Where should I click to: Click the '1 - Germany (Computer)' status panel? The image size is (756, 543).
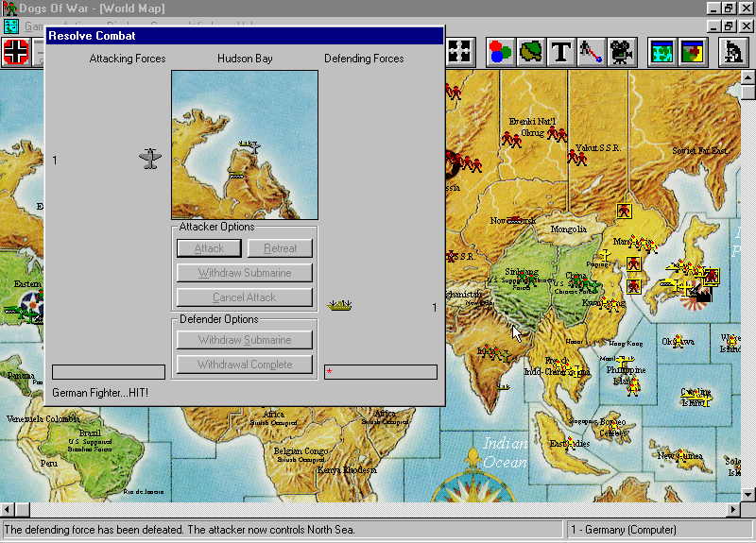(x=659, y=530)
